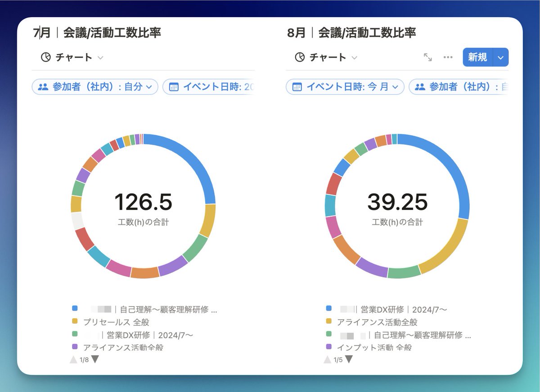Select August legend entry アライアンス活動全般
The width and height of the screenshot is (540, 392).
pyautogui.click(x=377, y=322)
